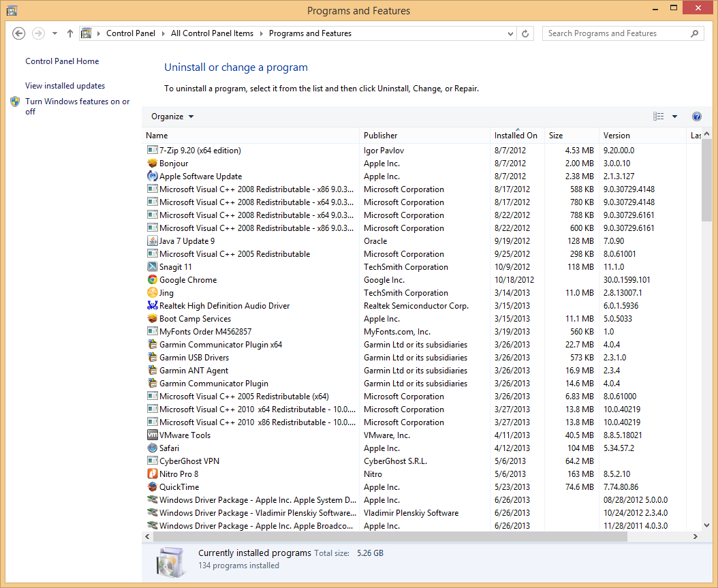Click the Garmin ANT Agent icon
This screenshot has width=718, height=588.
pyautogui.click(x=152, y=370)
